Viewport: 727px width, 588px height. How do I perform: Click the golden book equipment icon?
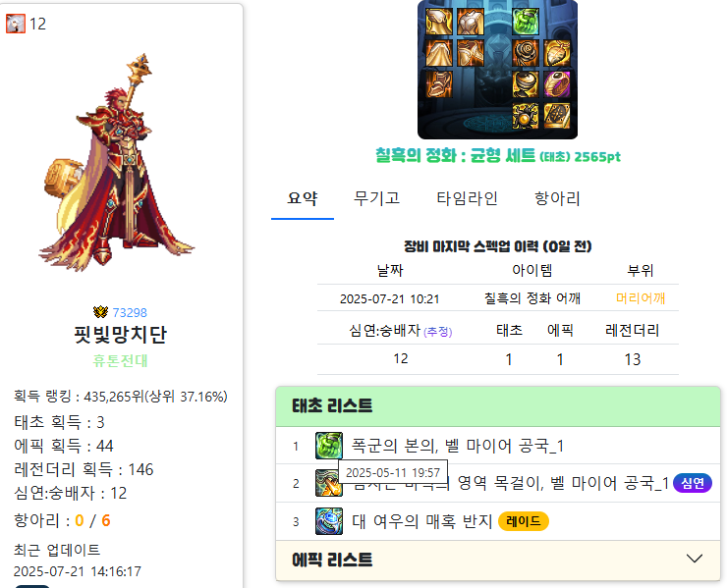[557, 116]
